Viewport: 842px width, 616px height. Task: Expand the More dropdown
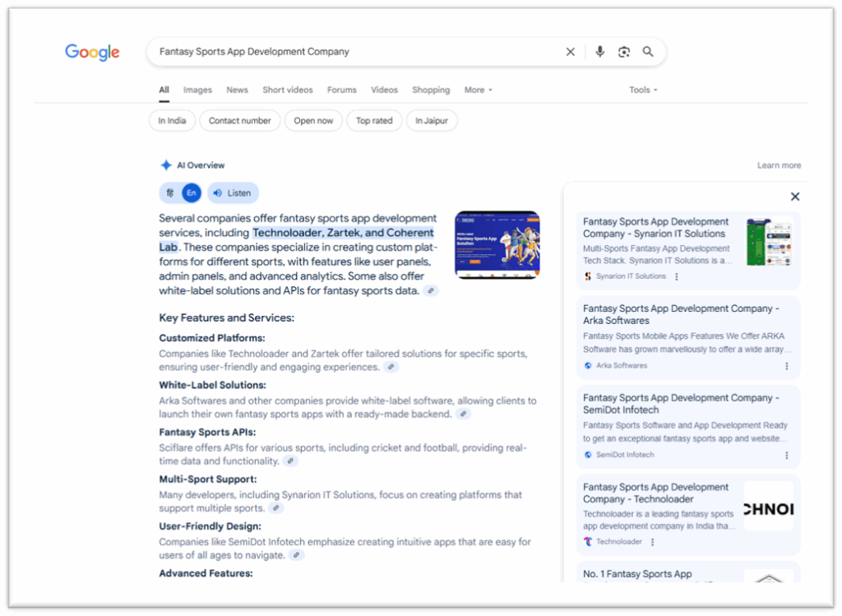478,90
